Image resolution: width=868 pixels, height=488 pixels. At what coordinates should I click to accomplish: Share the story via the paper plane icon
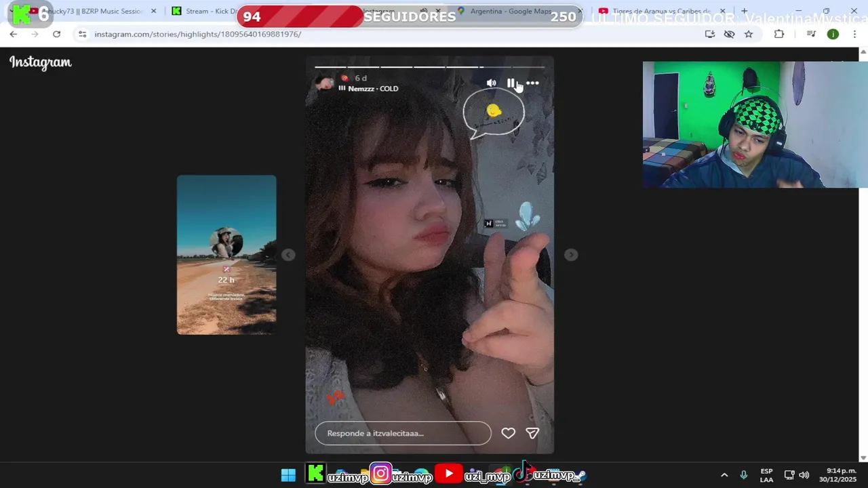532,433
